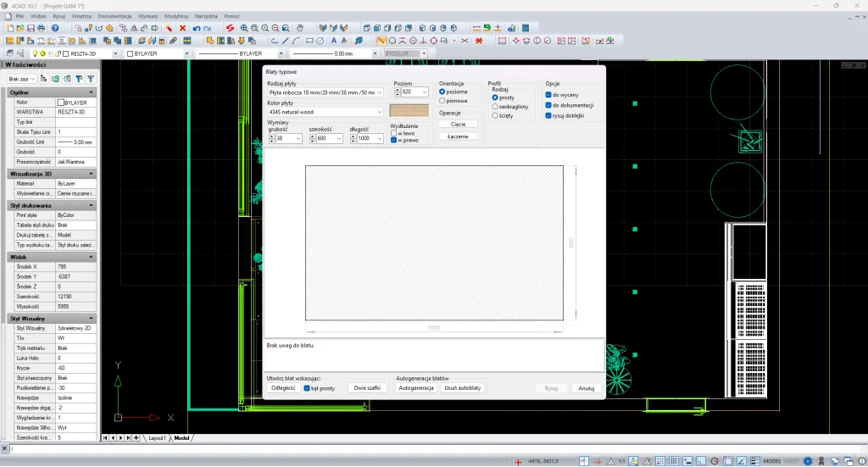The height and width of the screenshot is (467, 868).
Task: Click the Print icon in the toolbar
Action: [x=42, y=28]
